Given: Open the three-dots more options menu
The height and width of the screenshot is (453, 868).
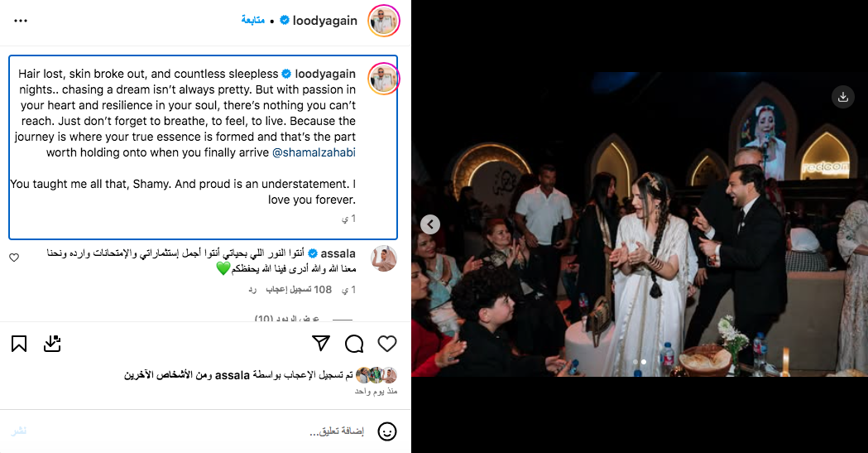Looking at the screenshot, I should click(x=21, y=21).
